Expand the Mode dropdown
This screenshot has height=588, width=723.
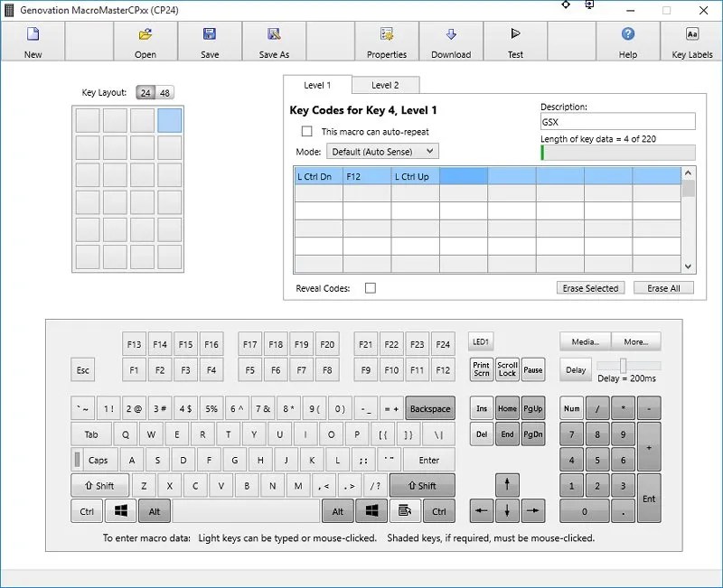[x=382, y=151]
